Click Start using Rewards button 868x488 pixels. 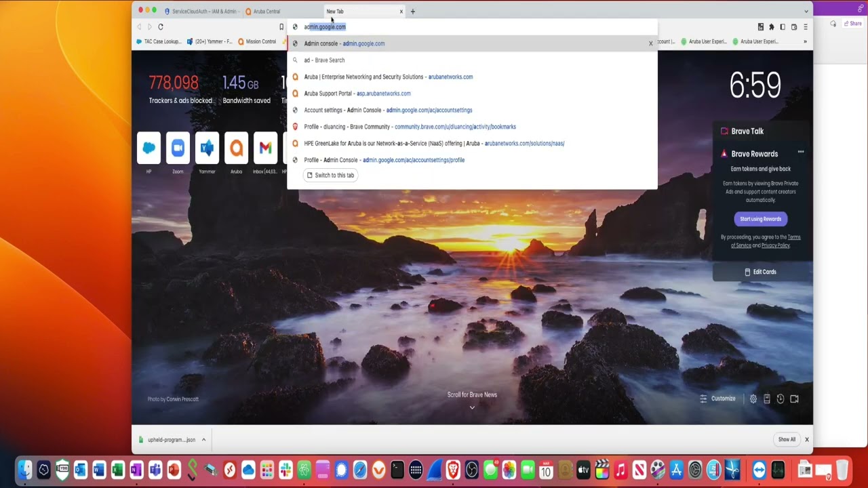760,219
